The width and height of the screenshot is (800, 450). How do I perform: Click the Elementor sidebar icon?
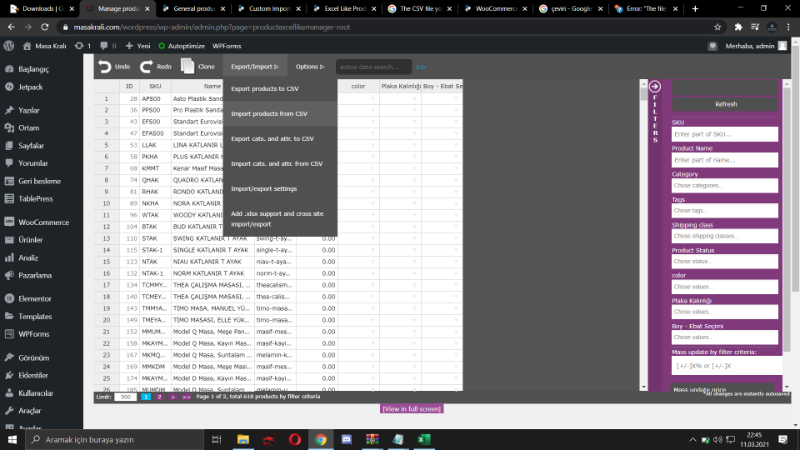click(9, 298)
